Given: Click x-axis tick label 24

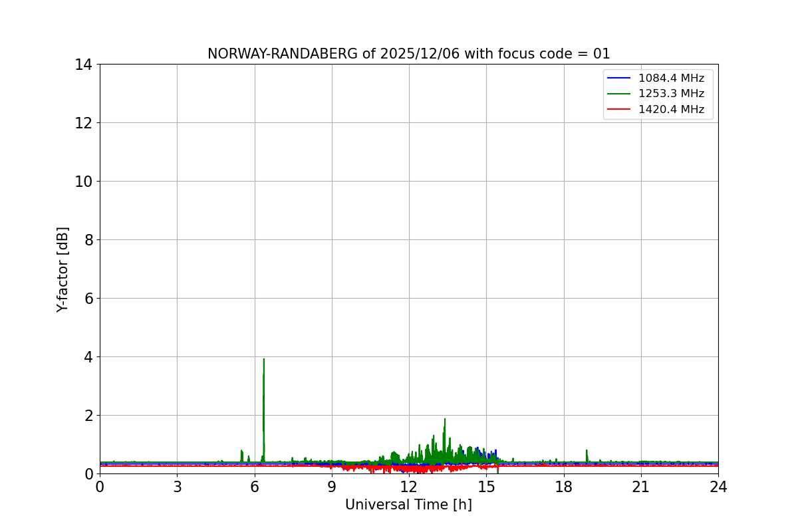Looking at the screenshot, I should 718,487.
